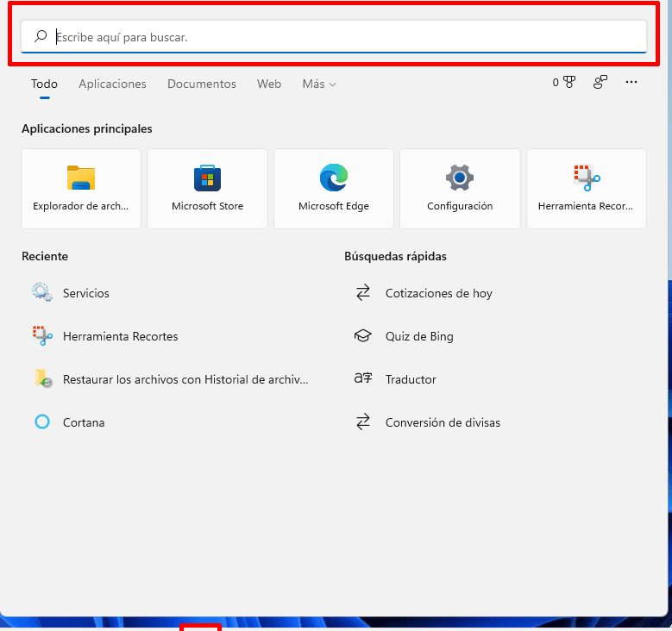This screenshot has height=631, width=672.
Task: Click the Herramienta Recortes icon in Reciente
Action: click(x=42, y=335)
